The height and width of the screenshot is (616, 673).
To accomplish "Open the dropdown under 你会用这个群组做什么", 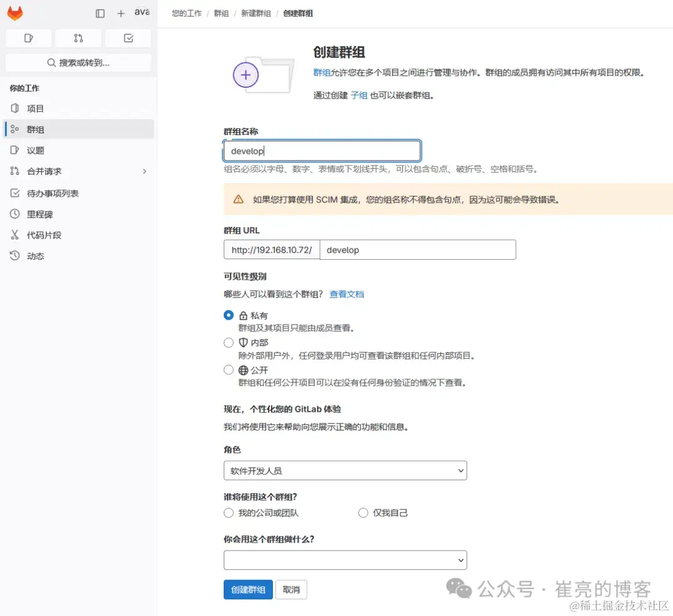I will tap(345, 560).
